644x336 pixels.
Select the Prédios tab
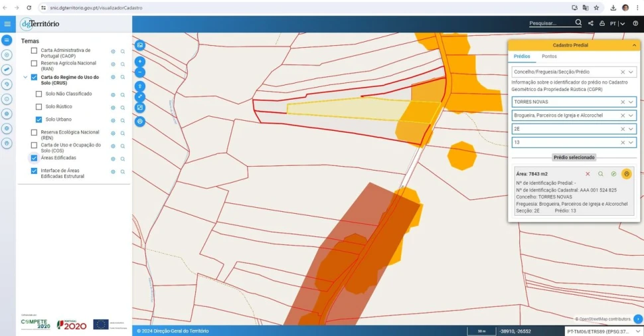[522, 56]
